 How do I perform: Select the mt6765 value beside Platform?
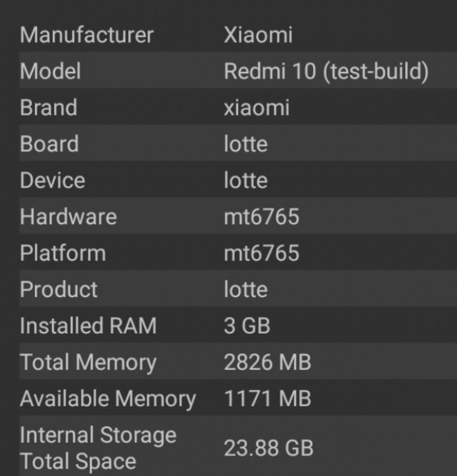(x=261, y=253)
